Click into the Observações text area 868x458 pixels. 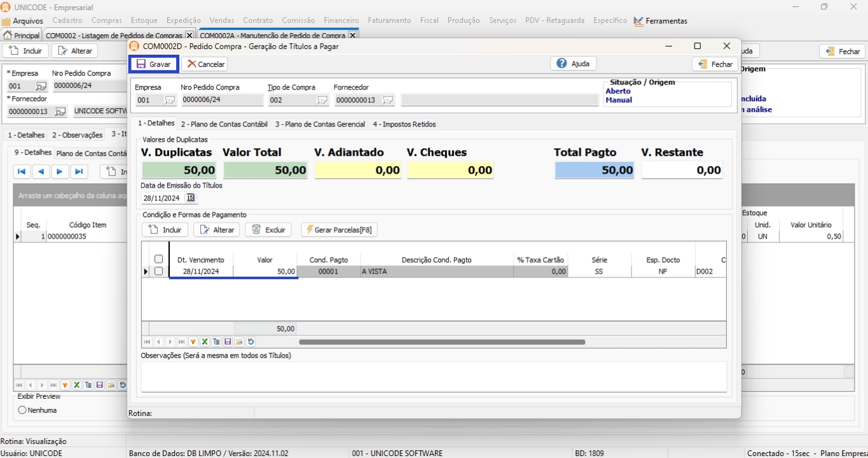point(433,377)
